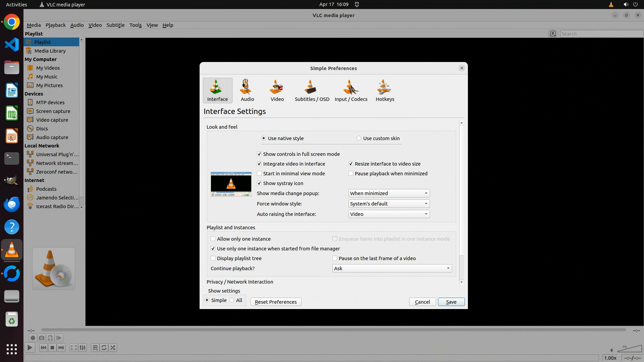Open the Subtitles / OSD preferences
The height and width of the screenshot is (362, 644).
[312, 90]
